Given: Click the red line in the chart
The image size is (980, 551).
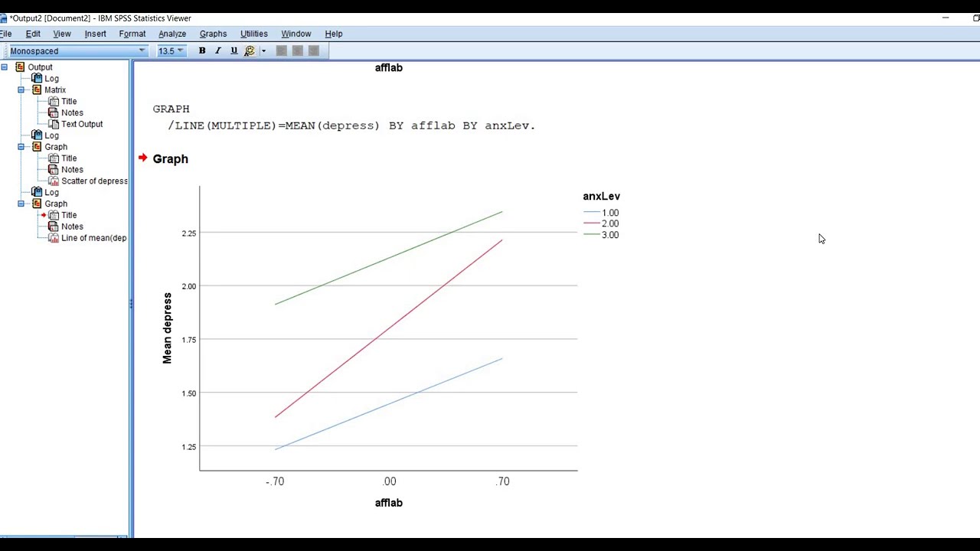Looking at the screenshot, I should 389,328.
